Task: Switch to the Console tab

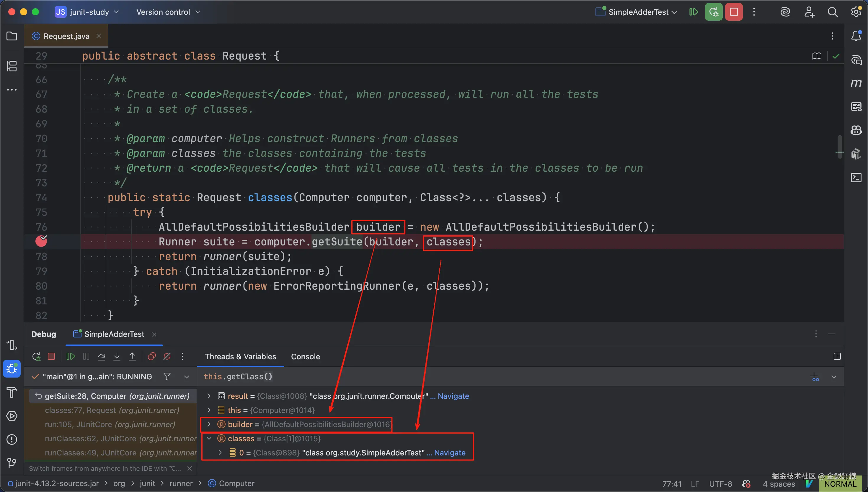Action: pos(305,357)
